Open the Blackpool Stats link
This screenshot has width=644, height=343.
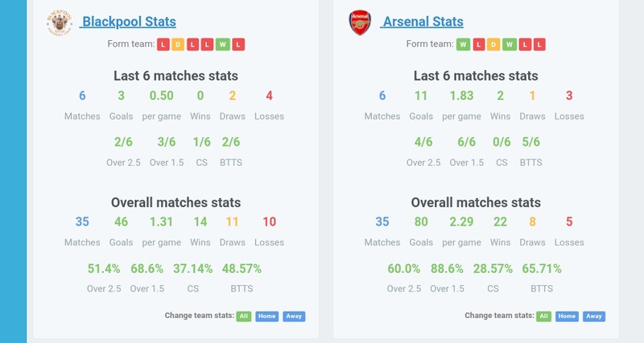(x=128, y=22)
